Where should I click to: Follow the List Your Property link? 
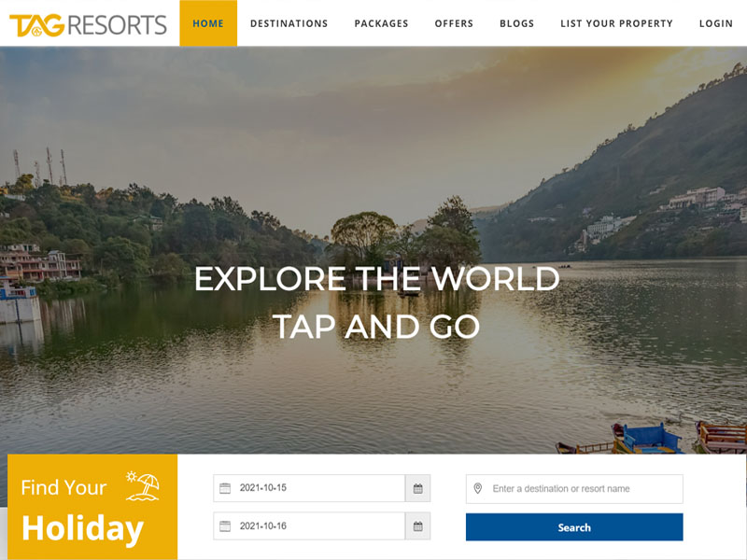point(617,23)
